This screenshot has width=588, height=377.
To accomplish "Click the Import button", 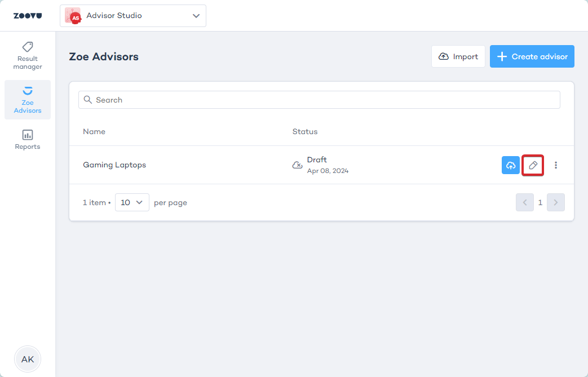I will [458, 56].
